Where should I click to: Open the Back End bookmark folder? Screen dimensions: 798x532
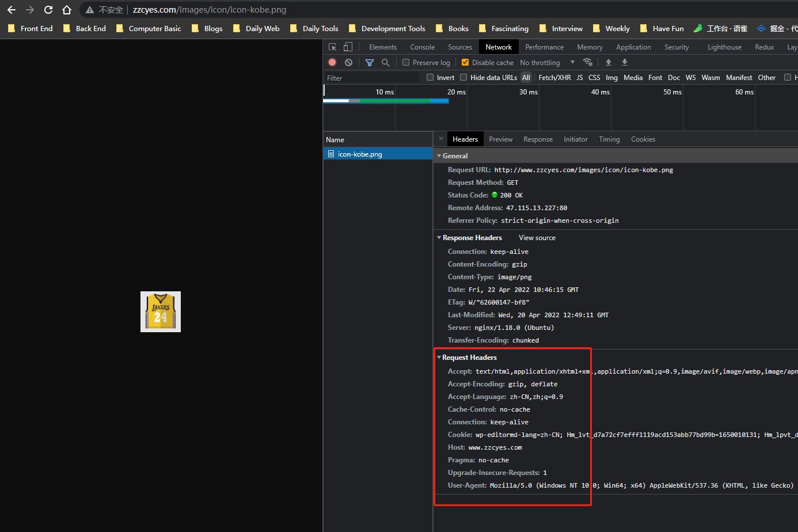pos(85,28)
